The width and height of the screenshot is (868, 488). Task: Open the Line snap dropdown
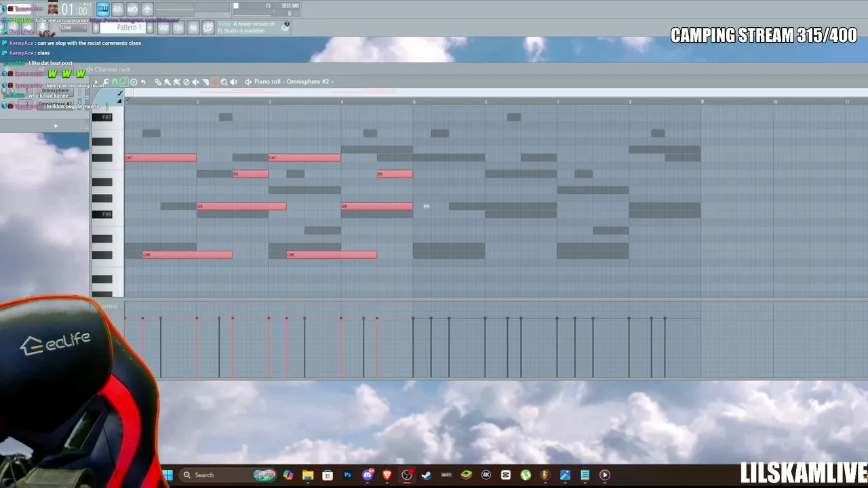point(73,28)
